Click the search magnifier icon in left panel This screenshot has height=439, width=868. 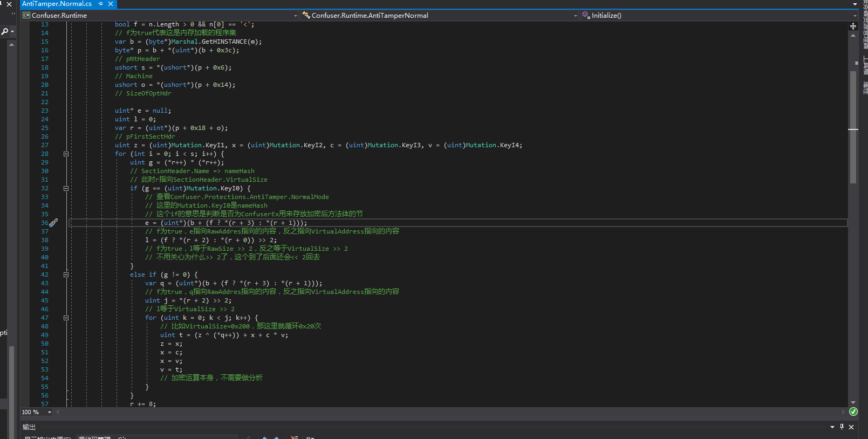5,32
